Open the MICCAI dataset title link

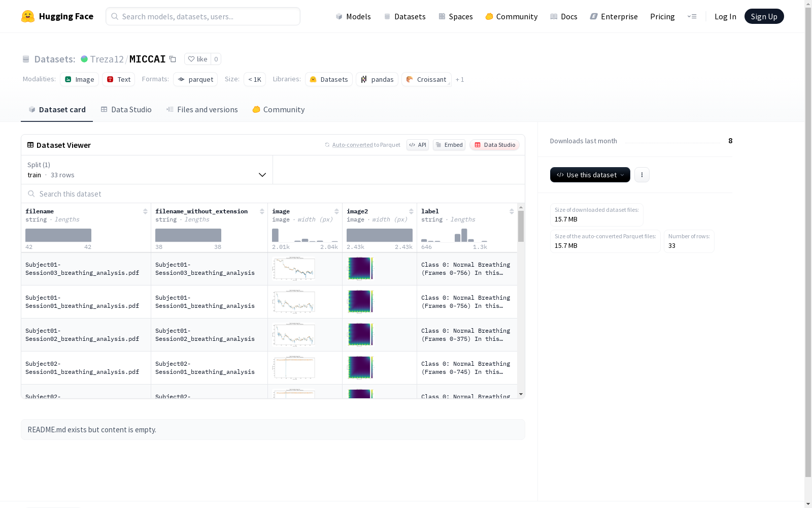click(148, 59)
